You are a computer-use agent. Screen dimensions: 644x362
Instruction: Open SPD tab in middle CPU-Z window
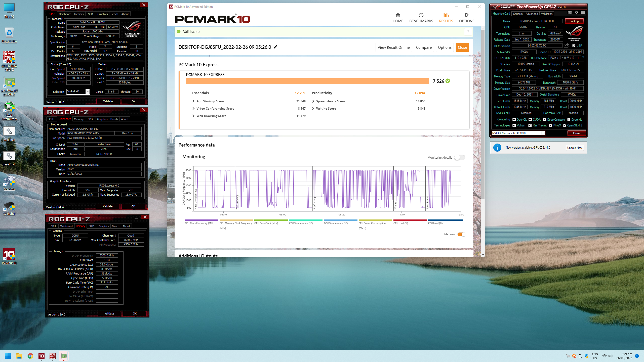pos(90,119)
